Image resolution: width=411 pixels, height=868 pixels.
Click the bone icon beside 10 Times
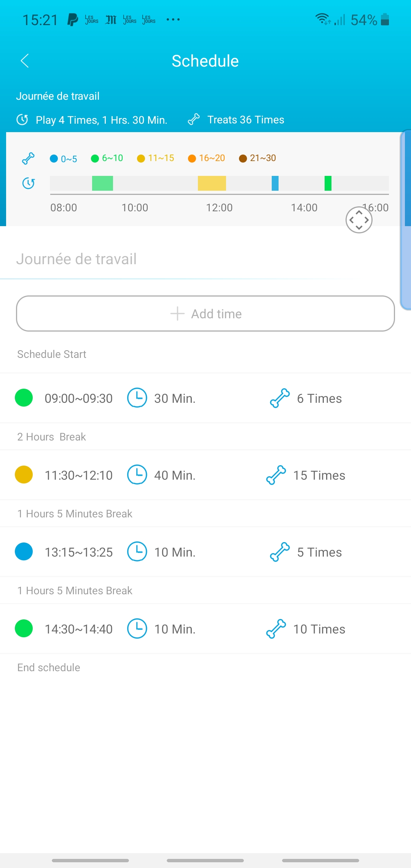pos(276,629)
